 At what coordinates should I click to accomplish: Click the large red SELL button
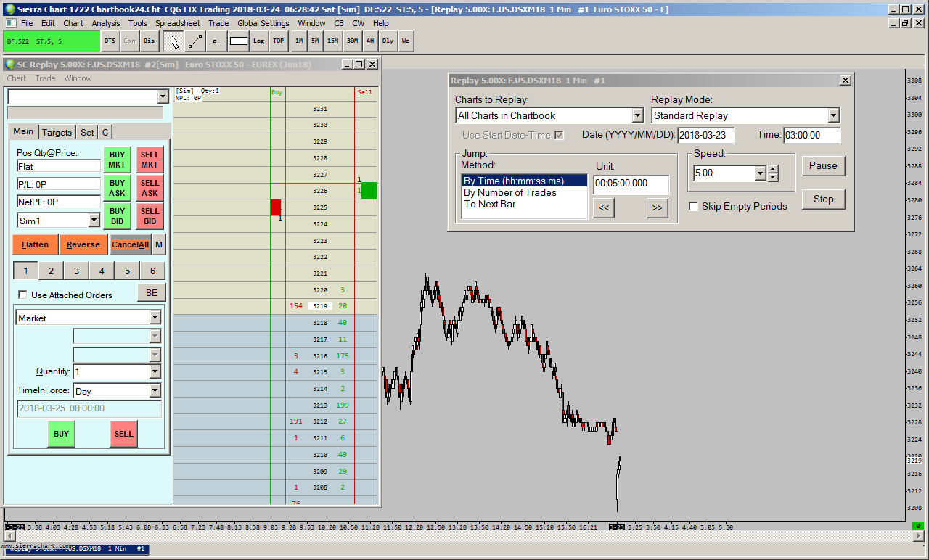point(124,434)
